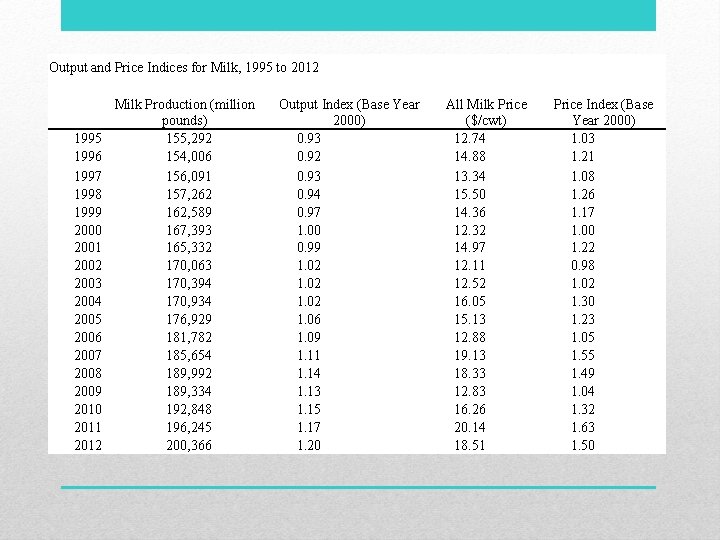Select production value 189,992
Viewport: 720px width, 540px height.
[189, 372]
